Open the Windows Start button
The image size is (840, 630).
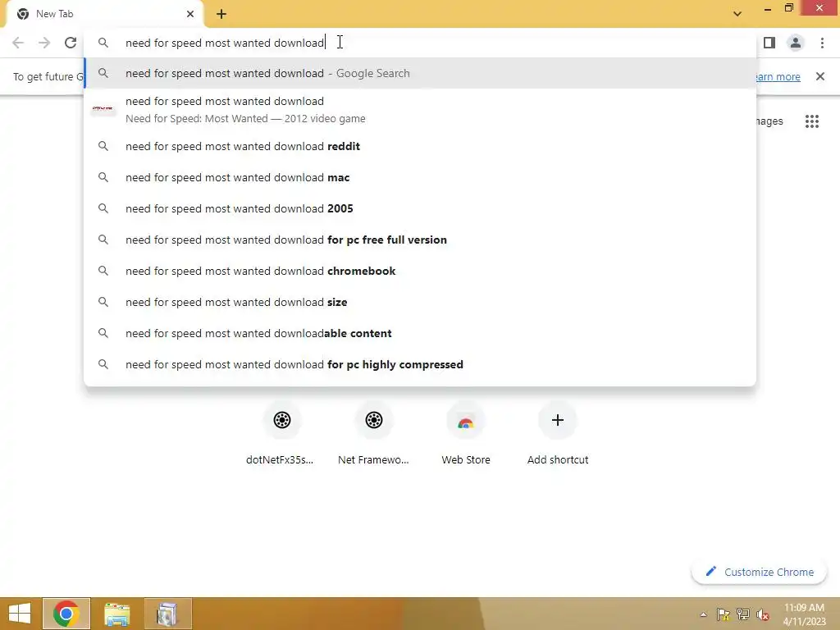[20, 614]
